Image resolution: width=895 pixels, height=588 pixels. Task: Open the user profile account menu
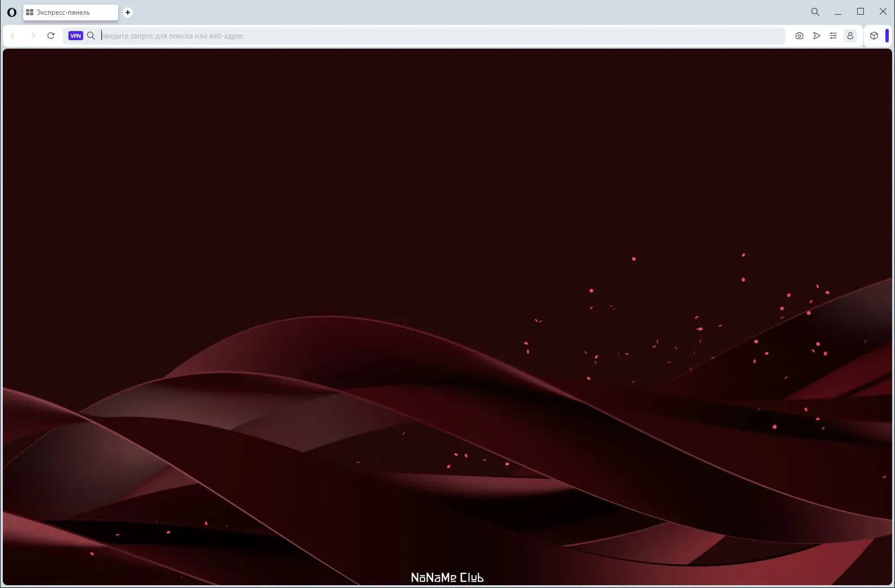850,36
